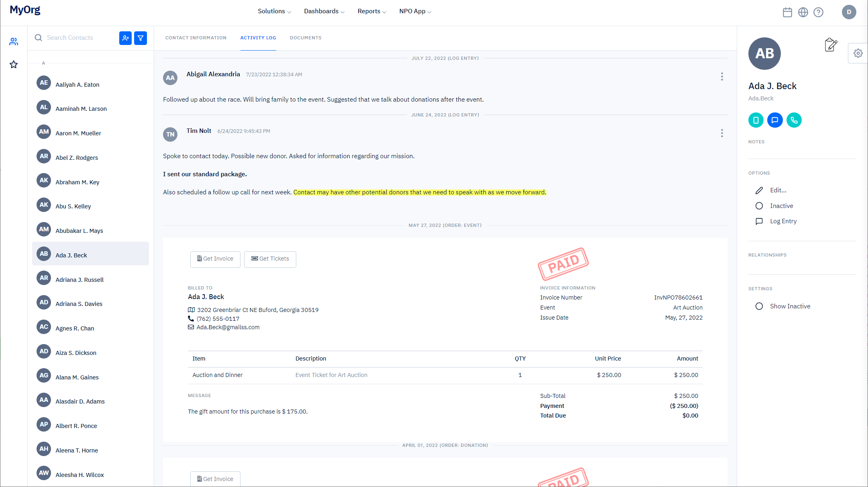Toggle the Inactive option

[x=759, y=206]
